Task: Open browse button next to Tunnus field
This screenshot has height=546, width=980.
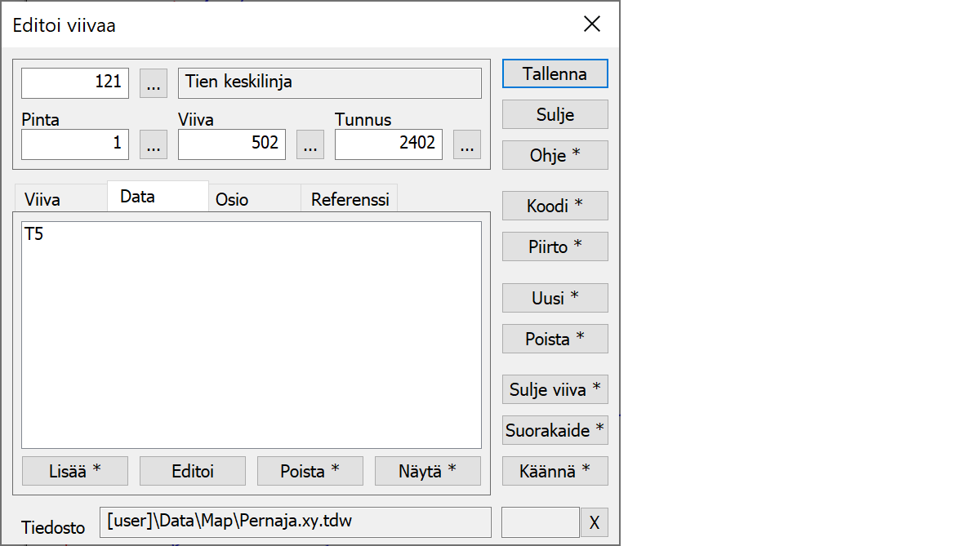Action: [x=466, y=144]
